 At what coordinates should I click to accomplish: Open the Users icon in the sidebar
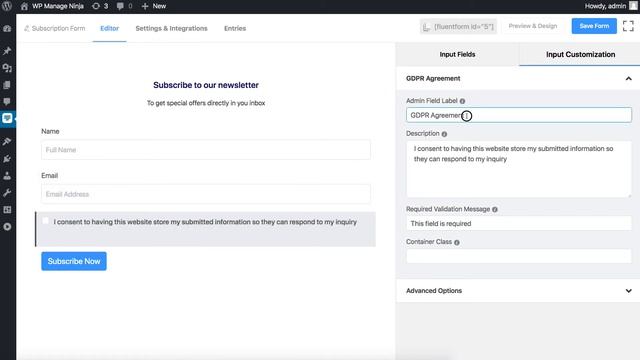[7, 176]
